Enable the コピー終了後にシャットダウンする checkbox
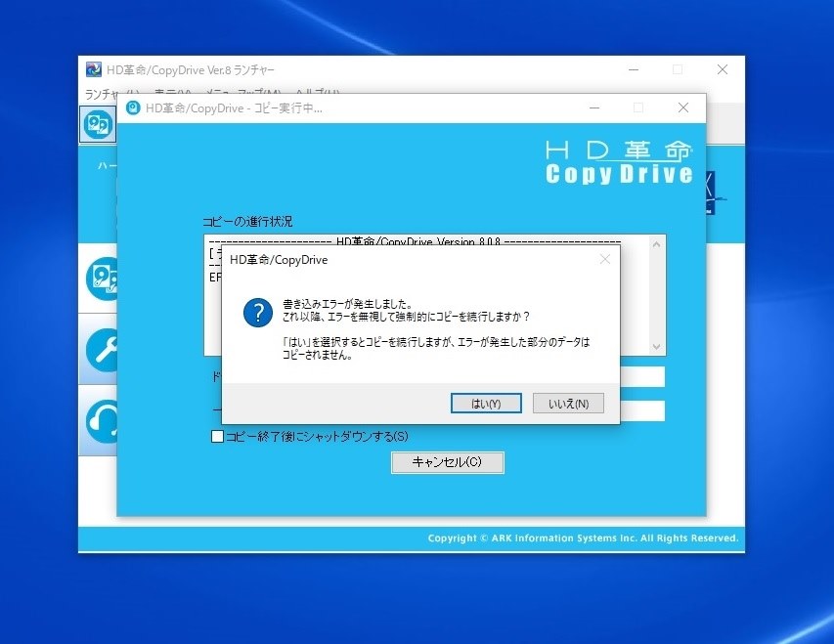The height and width of the screenshot is (644, 834). pos(216,437)
